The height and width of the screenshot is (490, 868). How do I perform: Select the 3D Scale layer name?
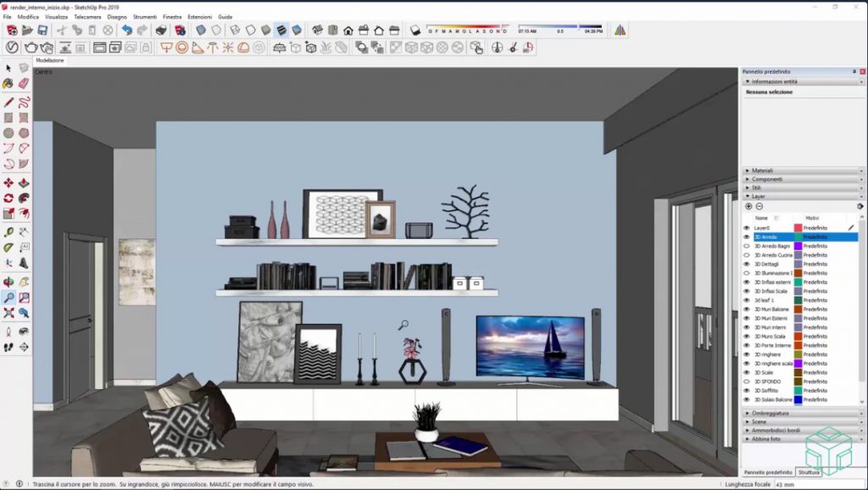coord(764,372)
